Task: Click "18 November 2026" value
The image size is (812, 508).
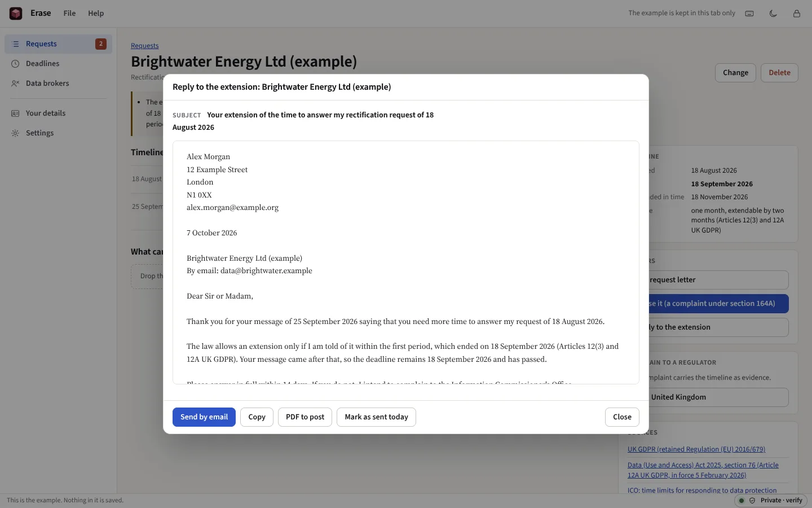Action: [x=720, y=197]
